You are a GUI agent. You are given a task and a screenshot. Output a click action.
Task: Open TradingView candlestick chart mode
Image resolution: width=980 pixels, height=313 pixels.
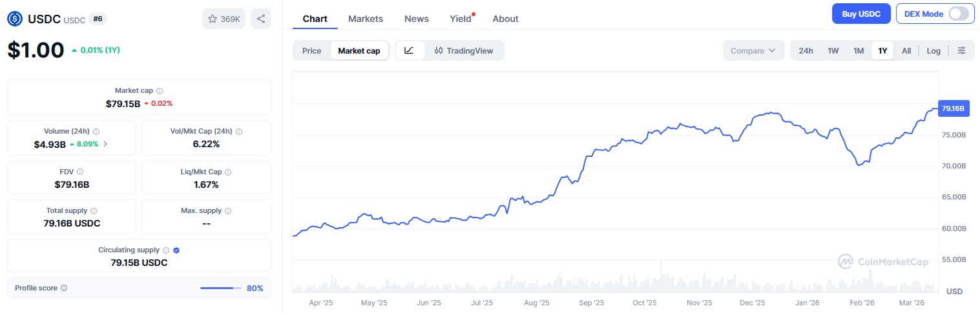click(463, 50)
